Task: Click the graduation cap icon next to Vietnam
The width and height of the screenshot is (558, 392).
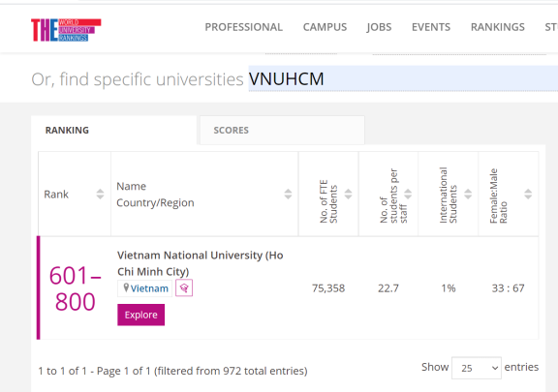Action: [184, 287]
